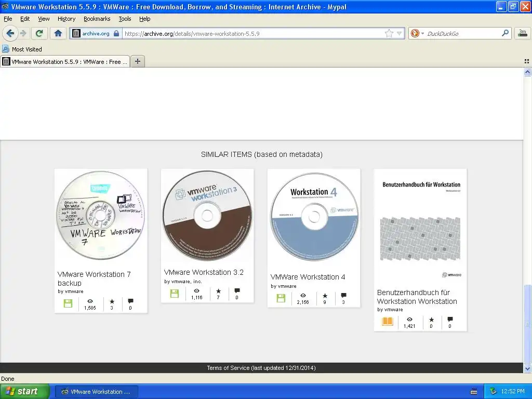532x399 pixels.
Task: Click reviews bubble on Workstation 4 card
Action: tap(344, 296)
